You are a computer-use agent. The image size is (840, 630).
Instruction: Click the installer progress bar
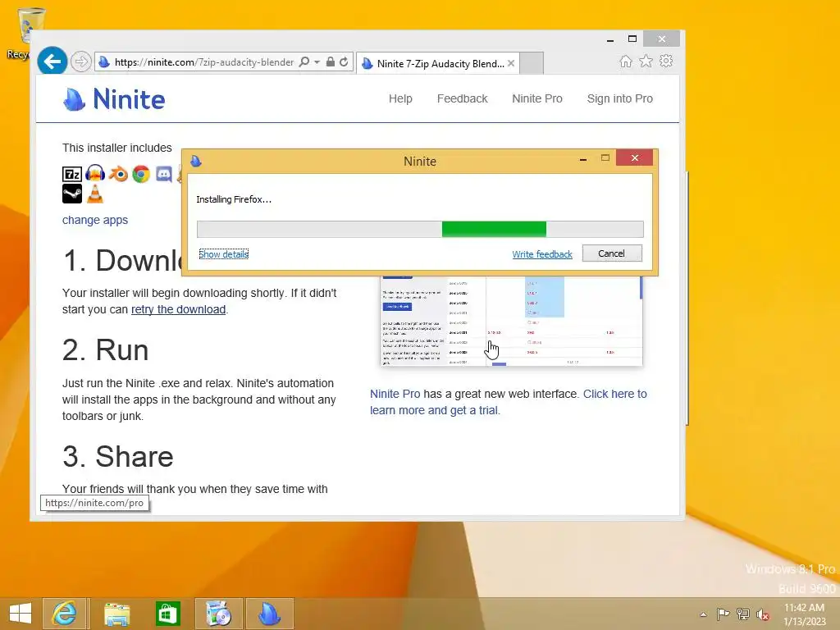point(420,230)
